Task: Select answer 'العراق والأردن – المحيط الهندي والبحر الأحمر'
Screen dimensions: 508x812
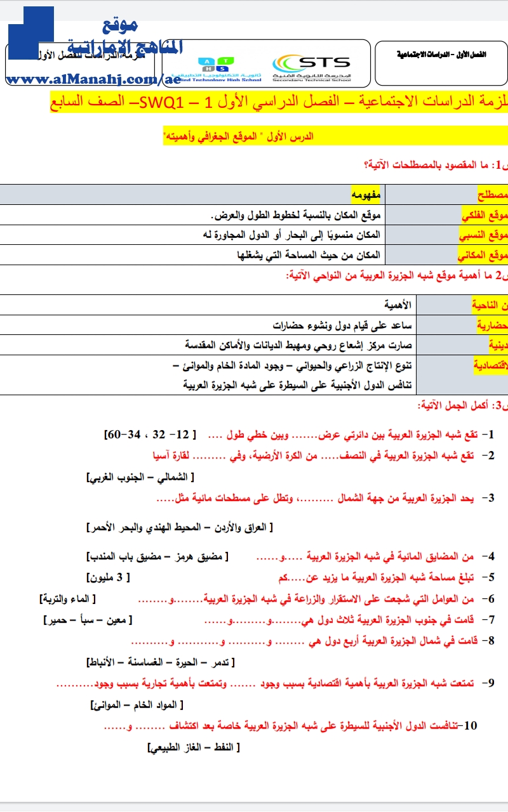Action: [180, 527]
